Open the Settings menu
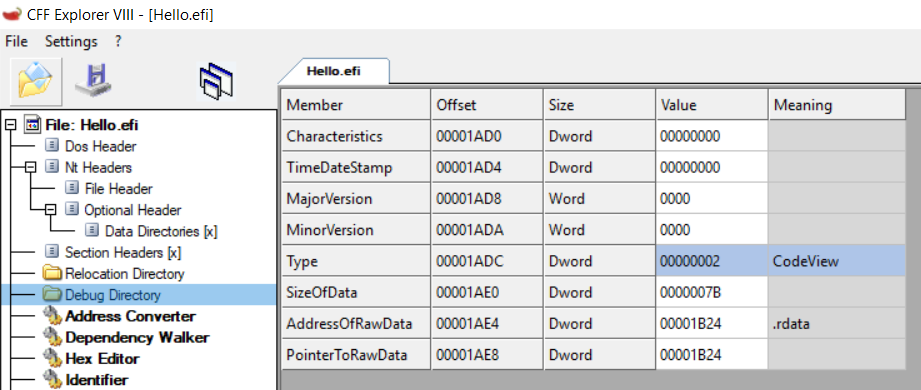 coord(71,42)
